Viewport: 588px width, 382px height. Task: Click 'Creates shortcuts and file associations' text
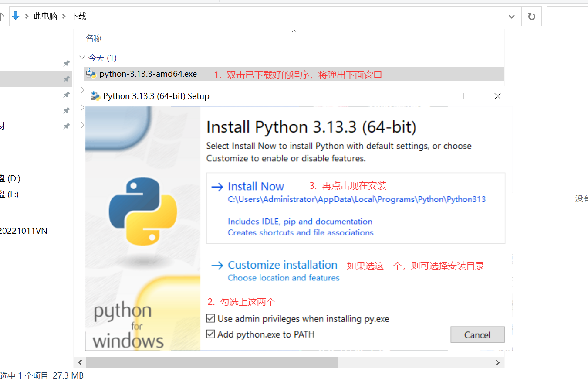click(301, 232)
